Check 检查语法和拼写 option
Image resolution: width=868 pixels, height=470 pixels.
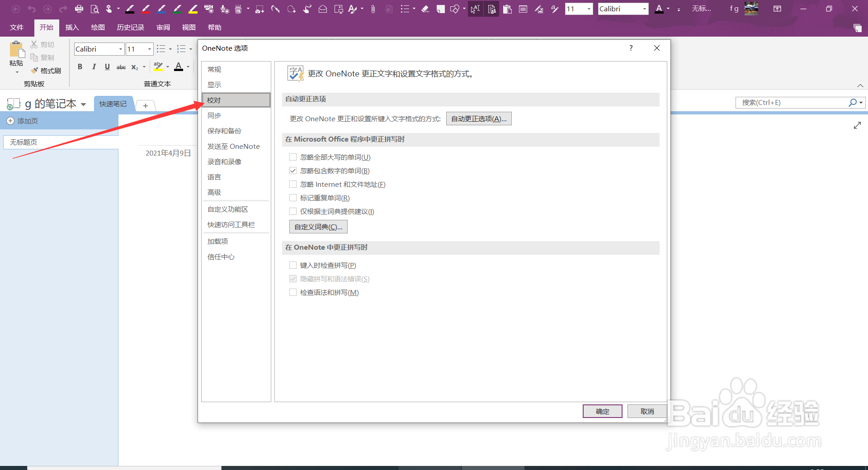pos(293,292)
